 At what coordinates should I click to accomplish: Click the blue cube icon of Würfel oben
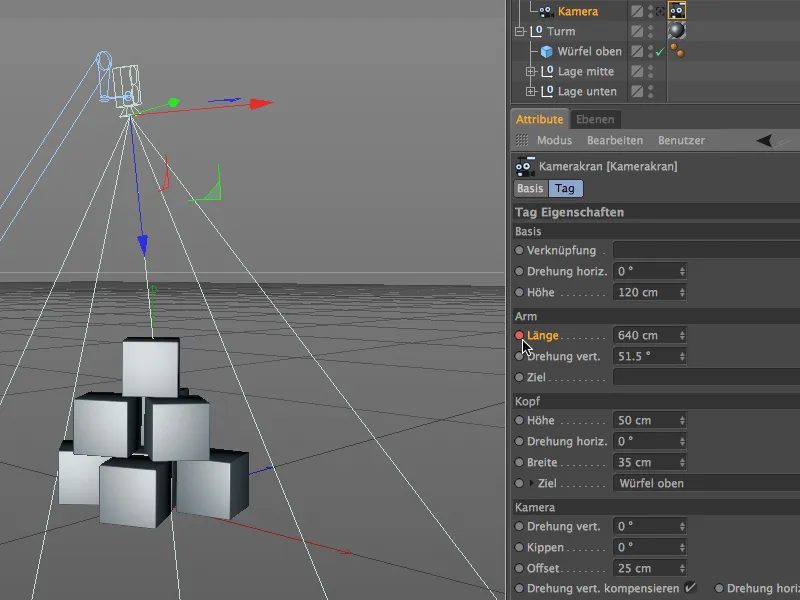[x=546, y=52]
